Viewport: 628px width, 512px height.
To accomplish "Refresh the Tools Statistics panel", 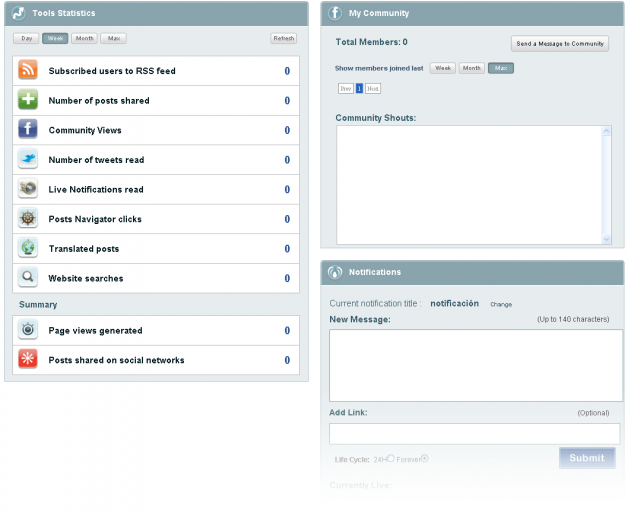I will tap(284, 38).
